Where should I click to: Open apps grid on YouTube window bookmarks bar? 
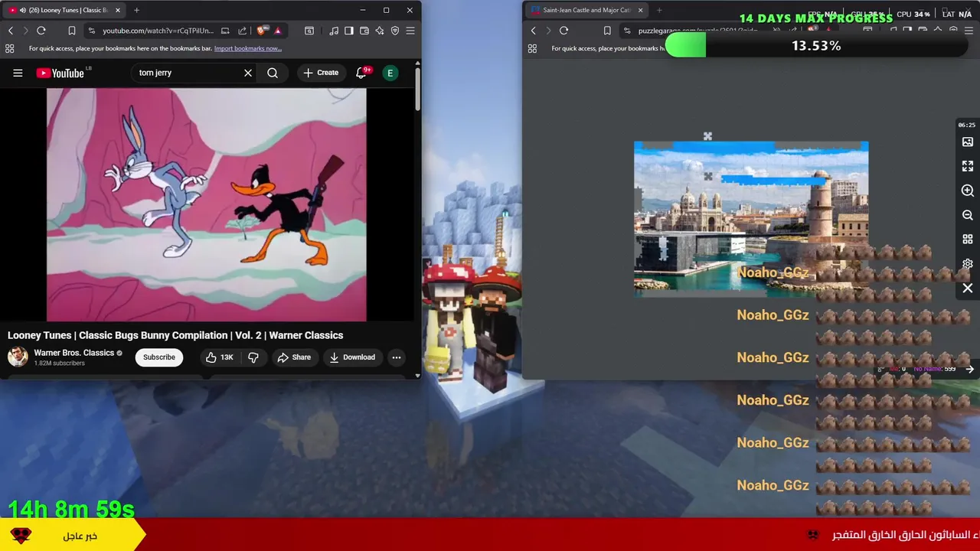click(x=9, y=48)
